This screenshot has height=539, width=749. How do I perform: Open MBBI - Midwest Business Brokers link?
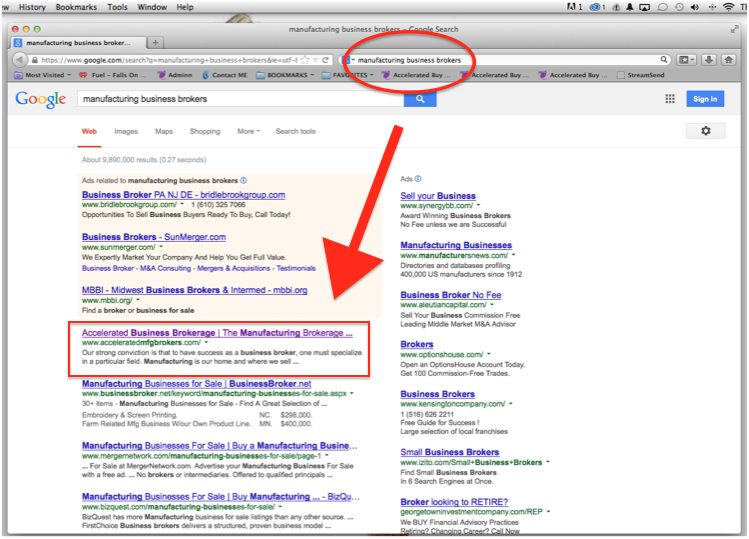(194, 290)
